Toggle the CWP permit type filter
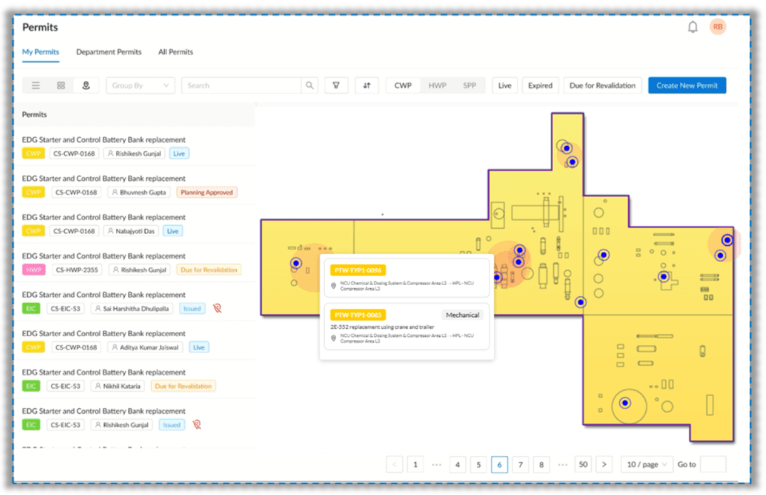 403,86
